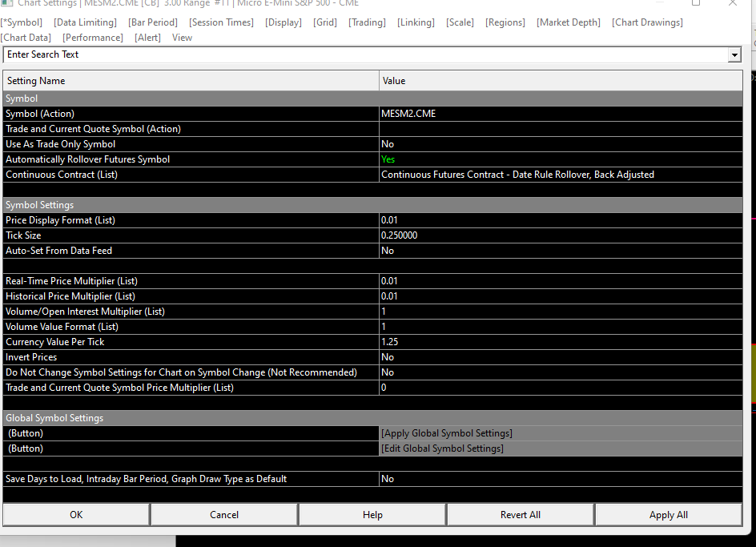
Task: Toggle Automatically Rollover Futures Symbol Yes value
Action: pos(561,159)
